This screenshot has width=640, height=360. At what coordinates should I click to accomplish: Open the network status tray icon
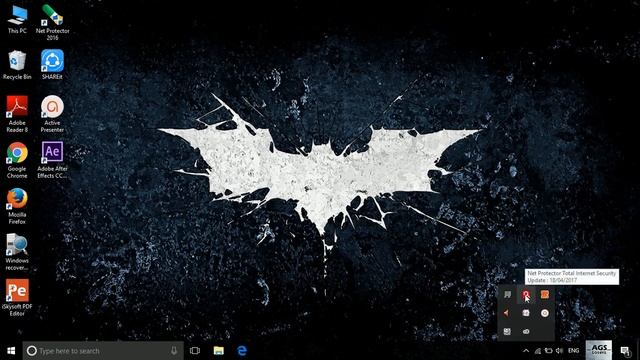point(538,351)
